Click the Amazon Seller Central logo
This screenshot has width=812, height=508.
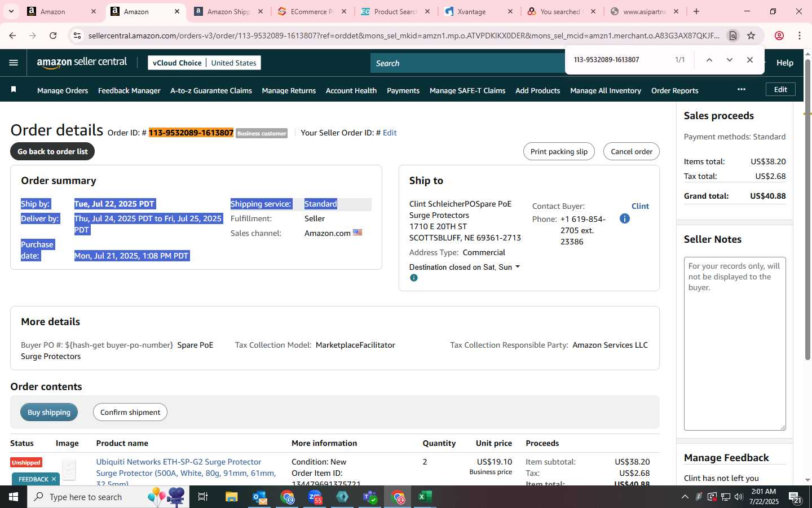(x=82, y=63)
